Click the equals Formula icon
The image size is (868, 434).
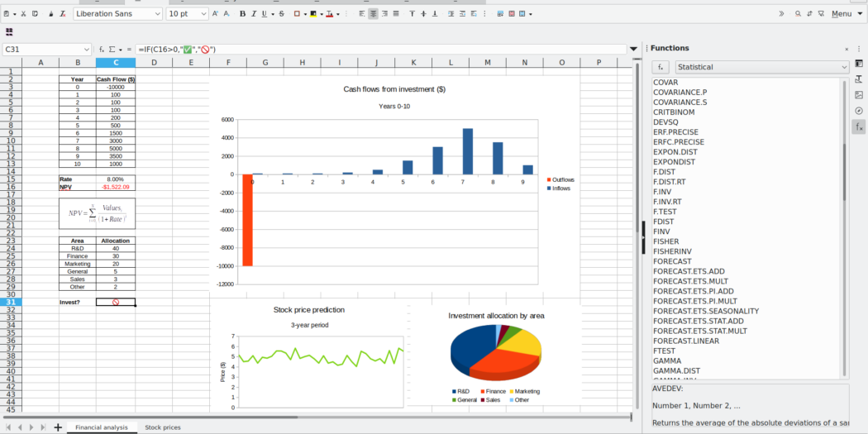pyautogui.click(x=129, y=50)
